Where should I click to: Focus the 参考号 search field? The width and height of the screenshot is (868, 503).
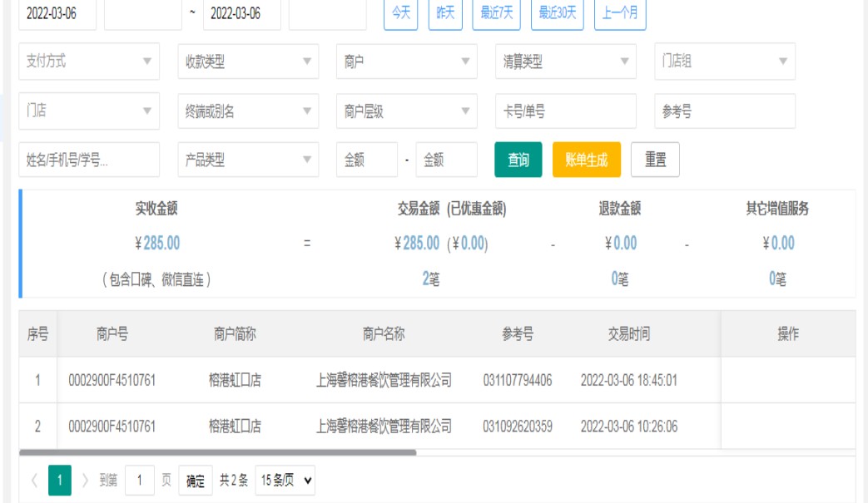tap(724, 111)
